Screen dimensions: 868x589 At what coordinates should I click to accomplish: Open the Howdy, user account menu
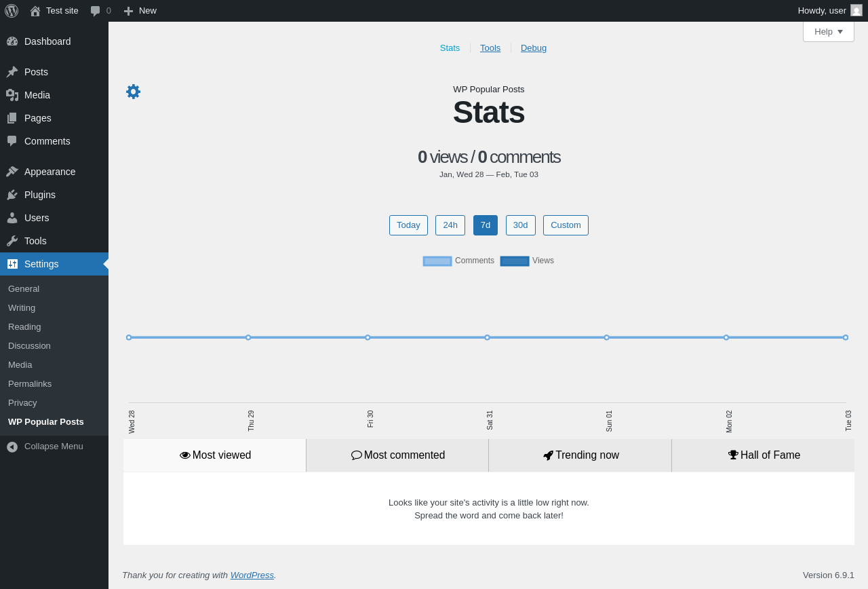point(830,11)
